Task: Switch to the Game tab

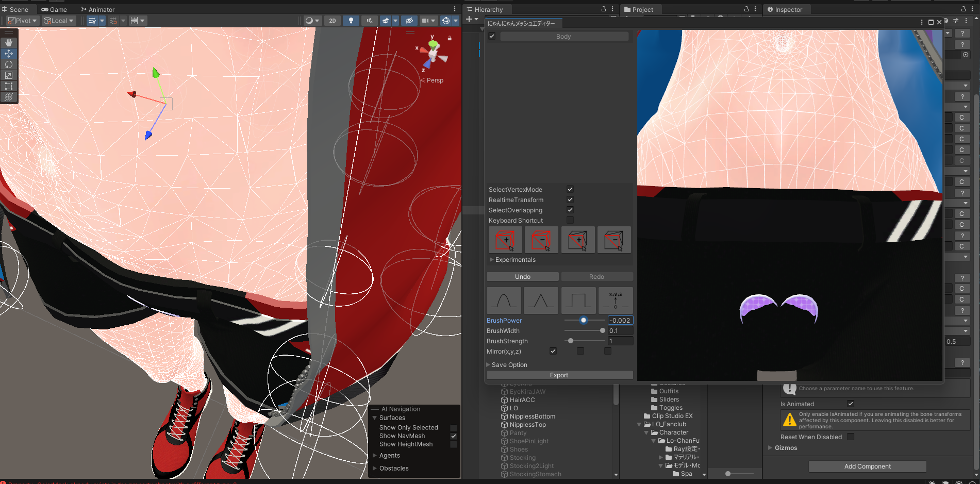Action: [x=54, y=9]
